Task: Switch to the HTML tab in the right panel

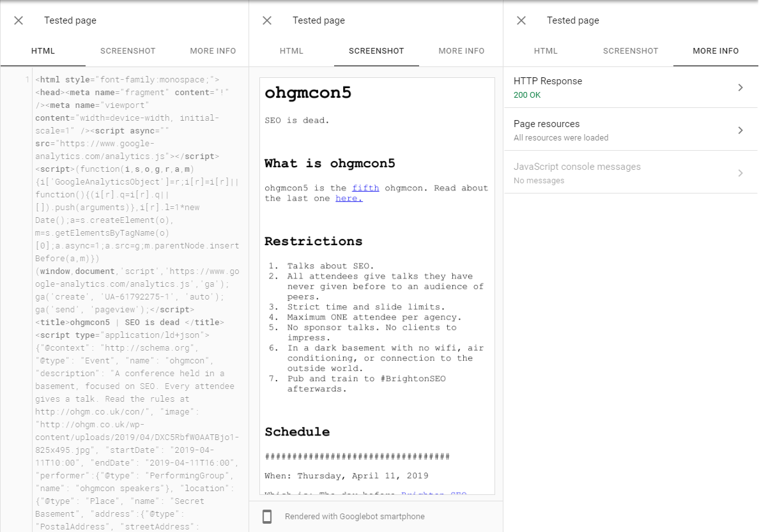Action: (546, 51)
